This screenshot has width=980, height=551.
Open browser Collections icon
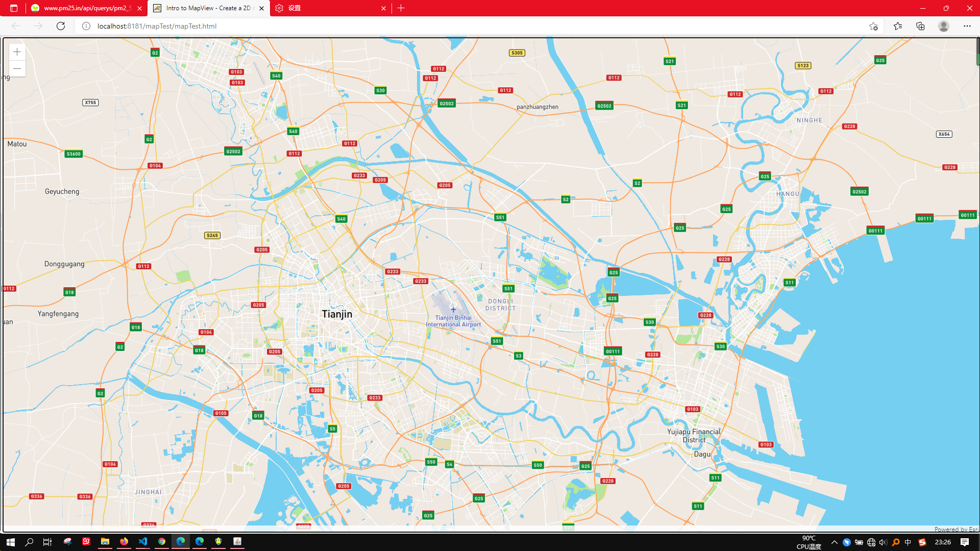click(x=920, y=26)
